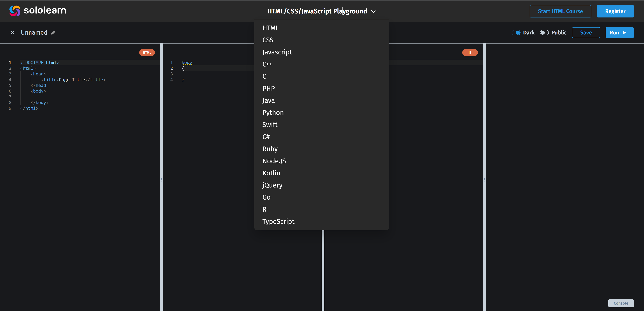
Task: Open the Console panel
Action: coord(621,303)
